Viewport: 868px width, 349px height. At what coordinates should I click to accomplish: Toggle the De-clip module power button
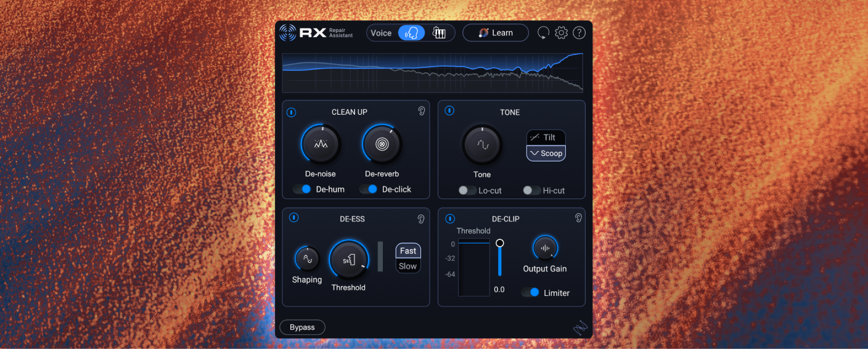(x=450, y=218)
